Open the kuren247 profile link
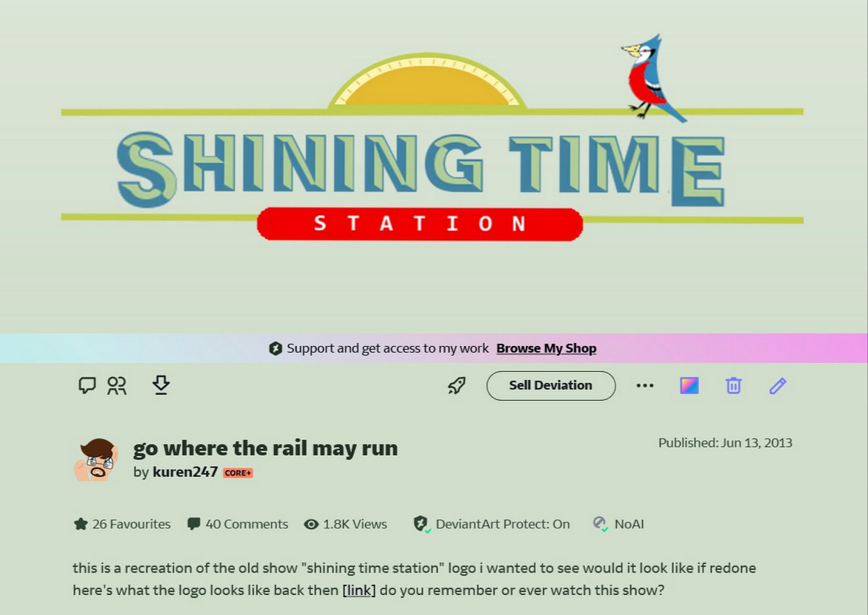 pos(185,472)
